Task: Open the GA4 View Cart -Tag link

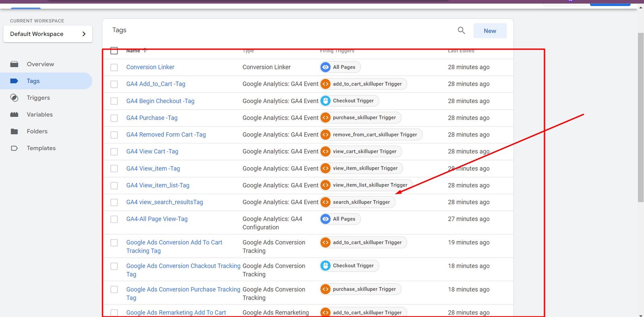Action: (152, 152)
